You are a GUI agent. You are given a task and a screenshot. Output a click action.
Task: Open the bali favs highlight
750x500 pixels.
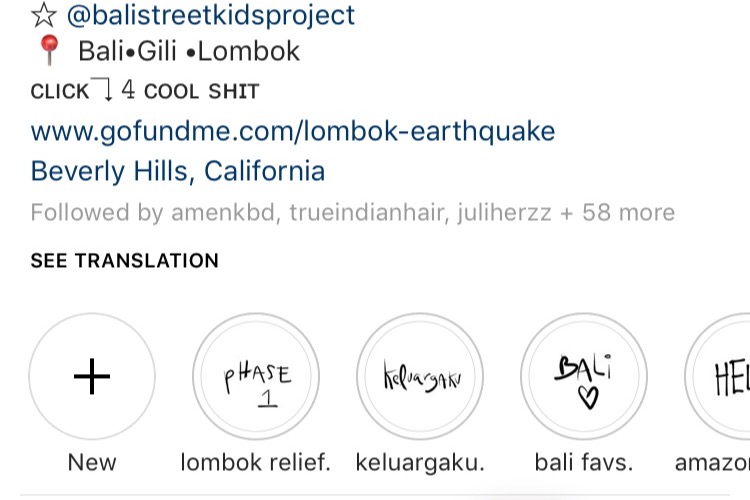[584, 377]
